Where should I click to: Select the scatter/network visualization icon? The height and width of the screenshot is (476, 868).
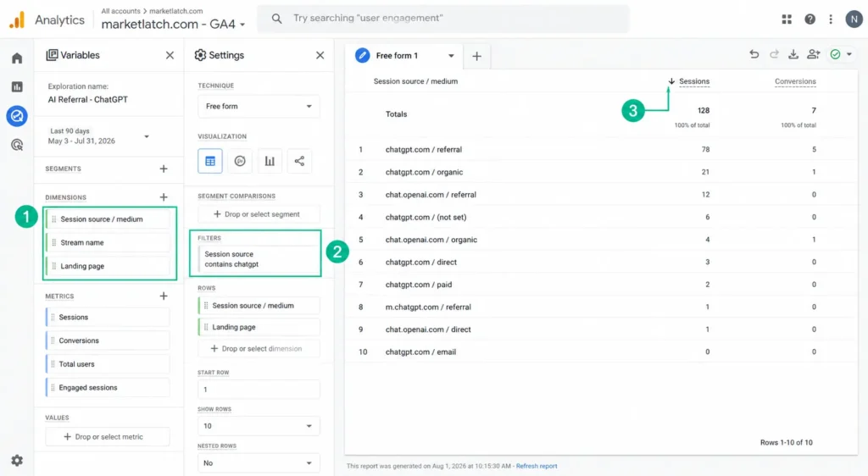[299, 161]
